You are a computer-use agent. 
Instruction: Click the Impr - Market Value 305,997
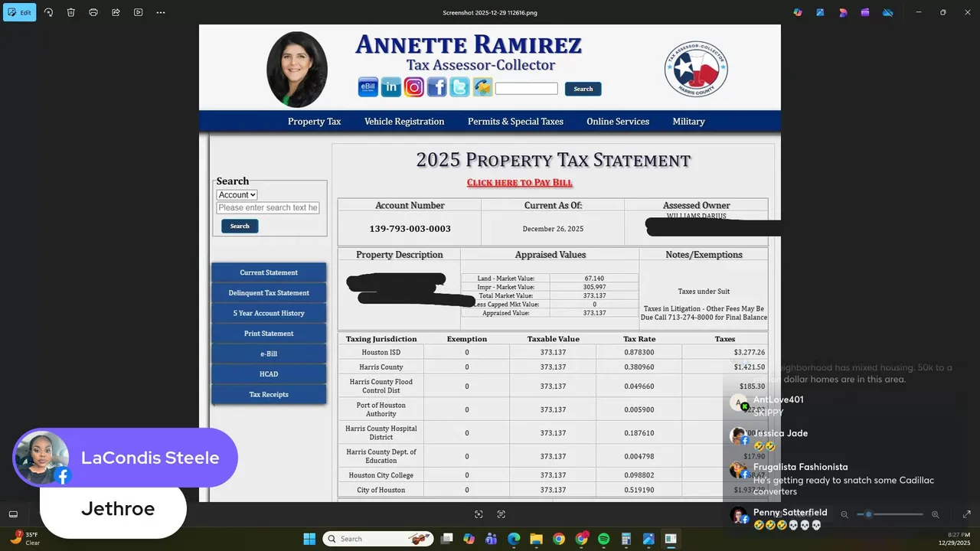click(x=594, y=287)
